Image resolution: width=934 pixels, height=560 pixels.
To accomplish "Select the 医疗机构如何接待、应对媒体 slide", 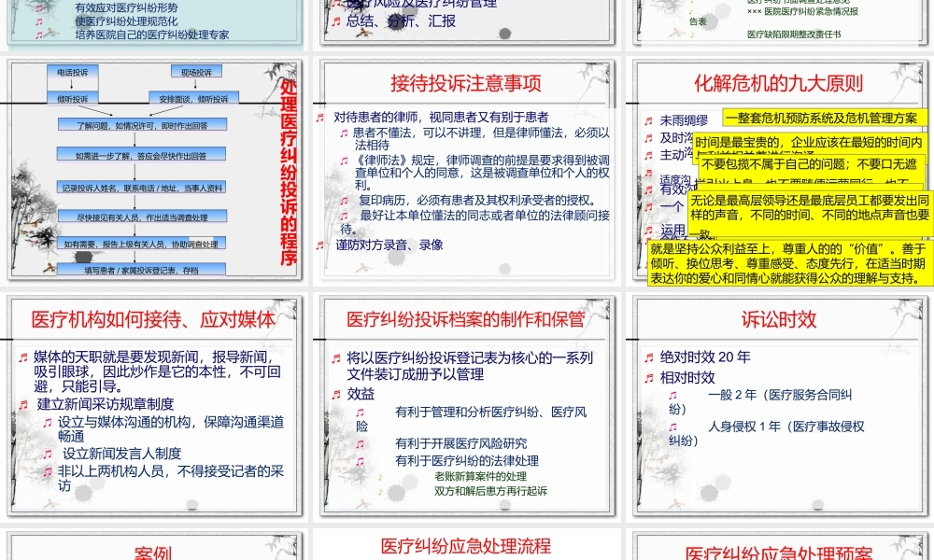I will click(155, 405).
